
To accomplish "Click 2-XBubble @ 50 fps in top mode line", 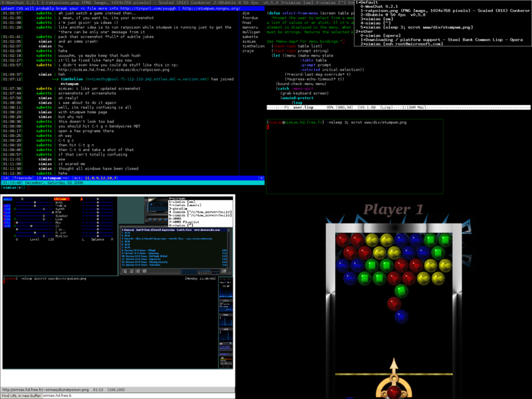I will (237, 3).
